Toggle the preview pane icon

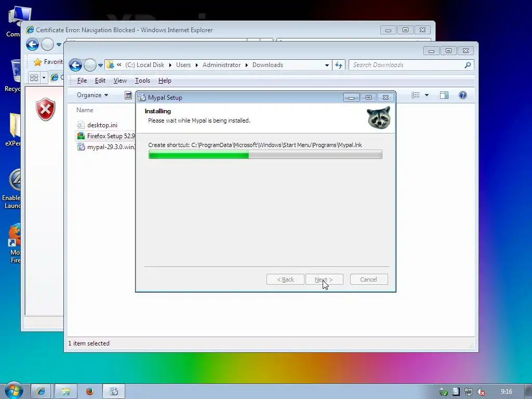tap(444, 95)
